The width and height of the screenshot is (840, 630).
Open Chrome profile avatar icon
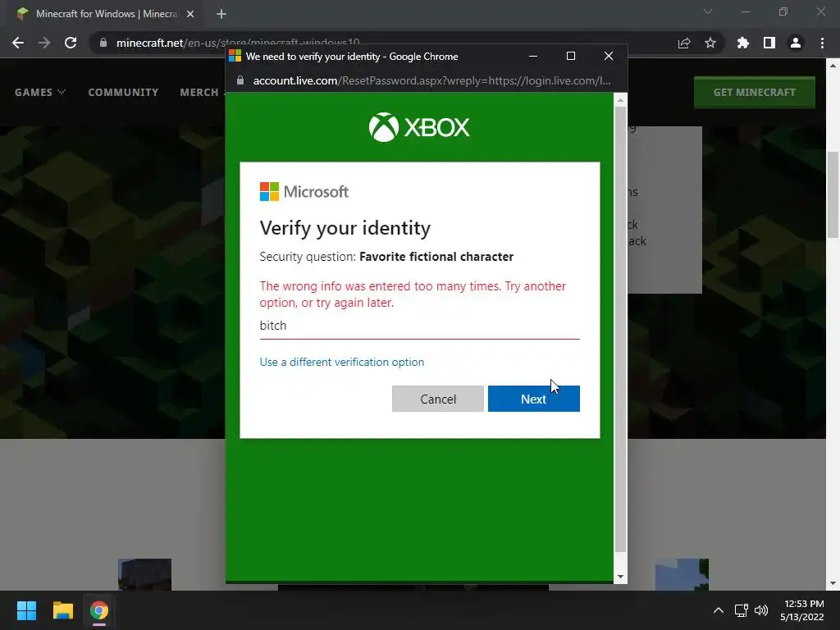click(796, 43)
